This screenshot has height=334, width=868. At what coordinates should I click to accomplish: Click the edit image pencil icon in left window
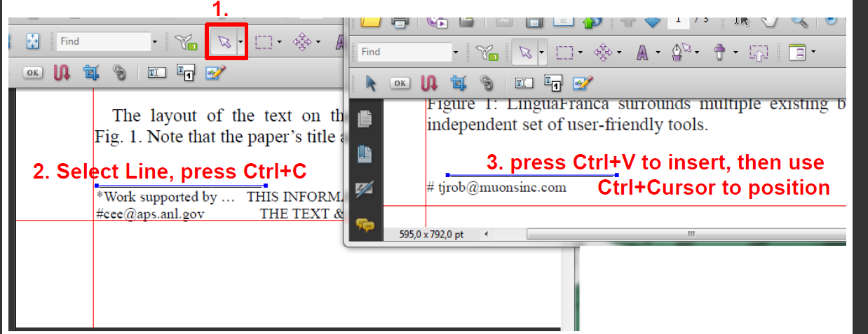pyautogui.click(x=214, y=72)
